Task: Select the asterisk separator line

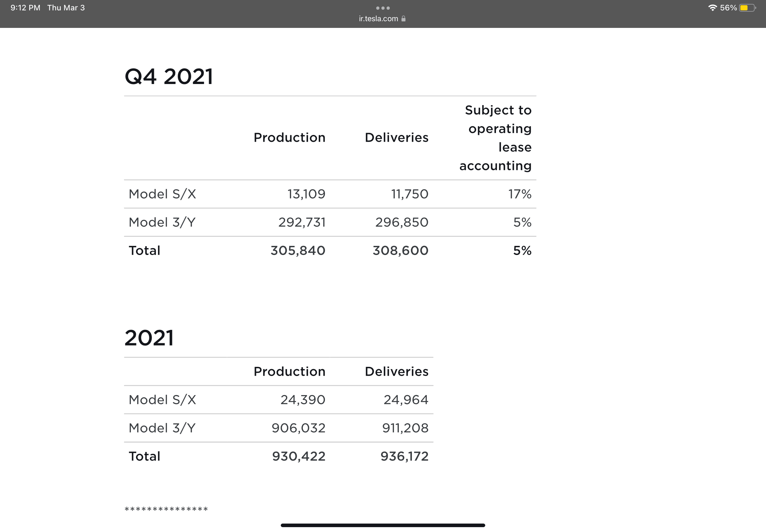Action: 166,509
